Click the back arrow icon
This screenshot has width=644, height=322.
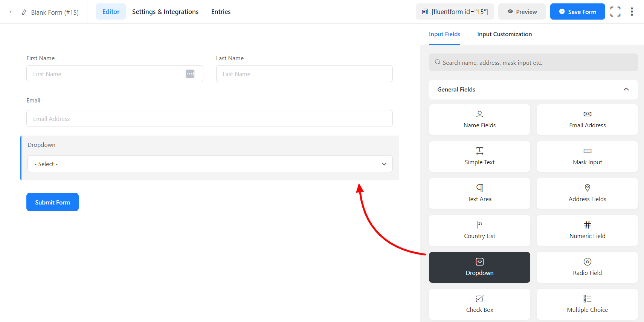[x=12, y=12]
